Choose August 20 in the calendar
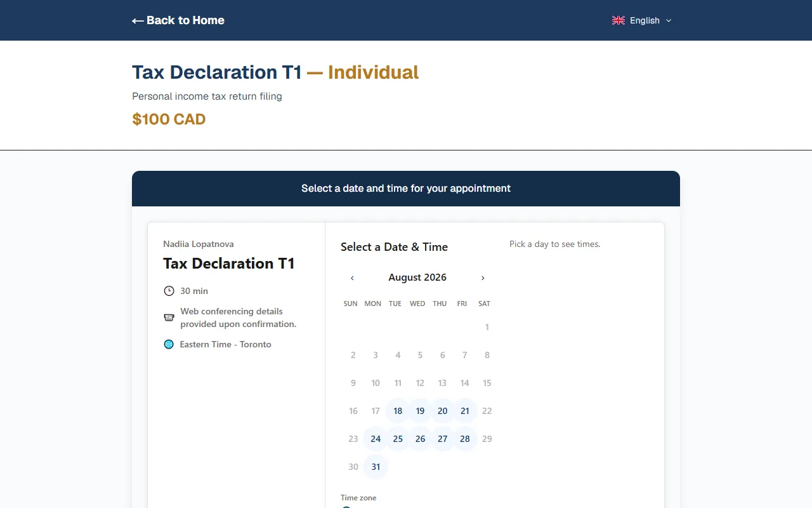Viewport: 812px width, 508px height. coord(443,411)
